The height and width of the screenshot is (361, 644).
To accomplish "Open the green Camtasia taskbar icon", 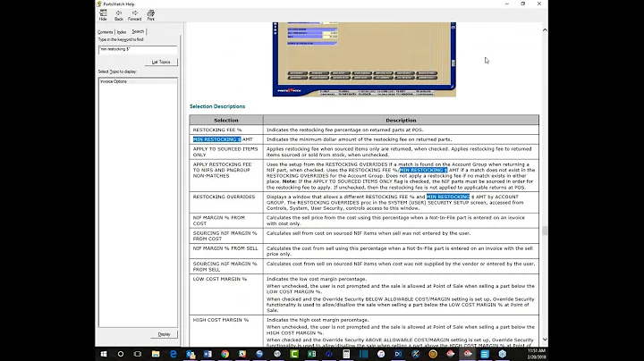I will [294, 354].
